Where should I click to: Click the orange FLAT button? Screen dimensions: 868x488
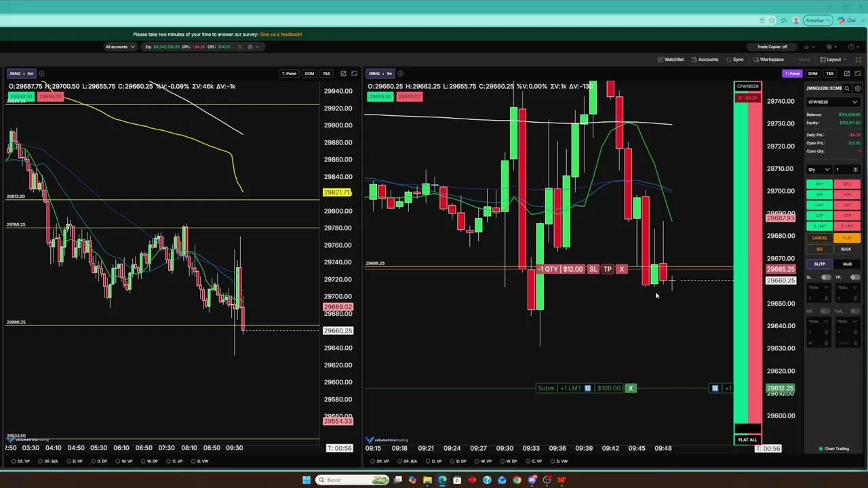(x=847, y=238)
